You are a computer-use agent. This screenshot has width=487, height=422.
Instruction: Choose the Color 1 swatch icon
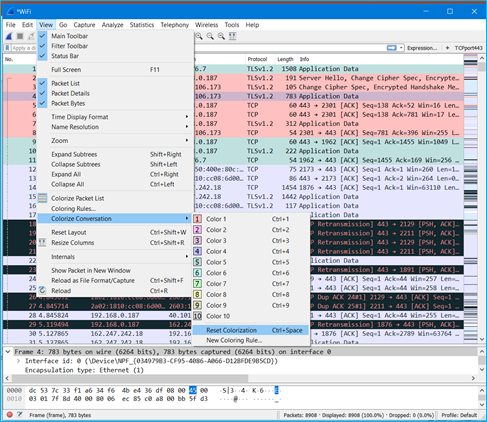coord(197,219)
